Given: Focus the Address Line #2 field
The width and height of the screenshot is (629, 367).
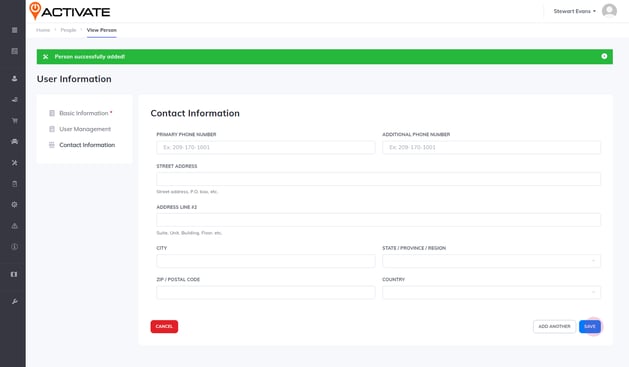Looking at the screenshot, I should (378, 220).
